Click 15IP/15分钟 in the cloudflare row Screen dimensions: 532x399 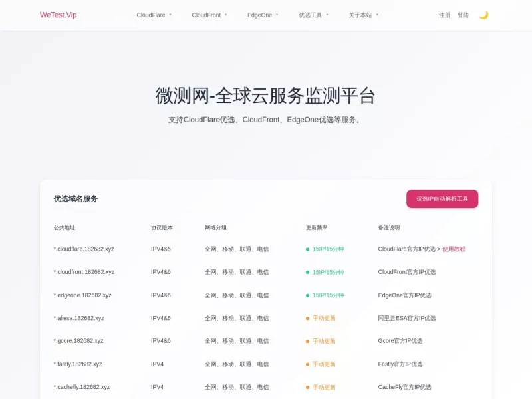click(x=328, y=249)
